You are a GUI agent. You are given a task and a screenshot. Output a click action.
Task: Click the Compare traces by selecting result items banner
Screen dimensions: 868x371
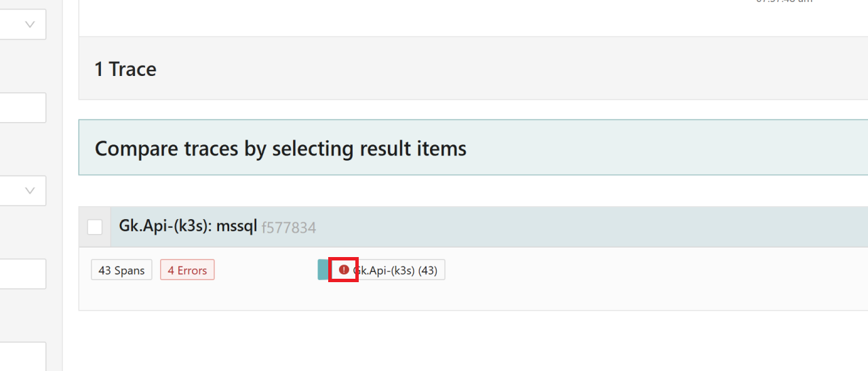pos(281,149)
